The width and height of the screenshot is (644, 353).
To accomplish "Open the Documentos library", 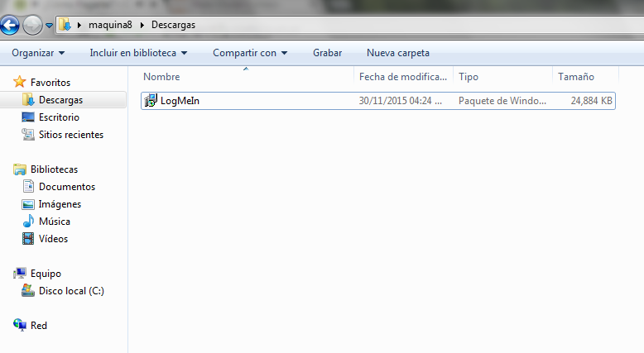I will [67, 187].
